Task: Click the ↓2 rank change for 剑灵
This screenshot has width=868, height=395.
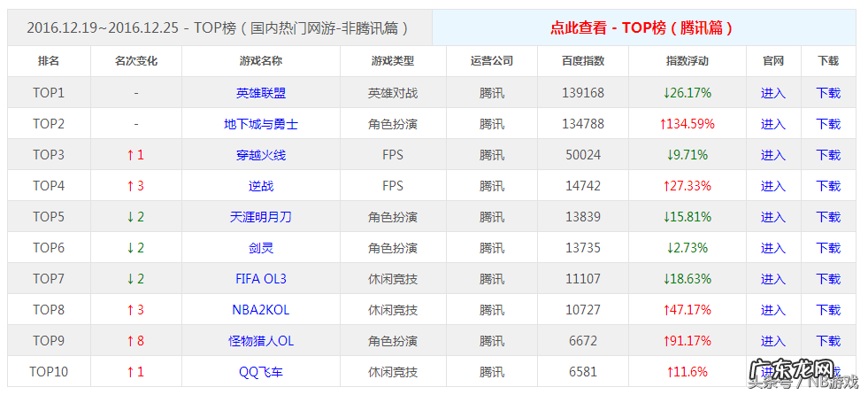Action: pos(135,248)
